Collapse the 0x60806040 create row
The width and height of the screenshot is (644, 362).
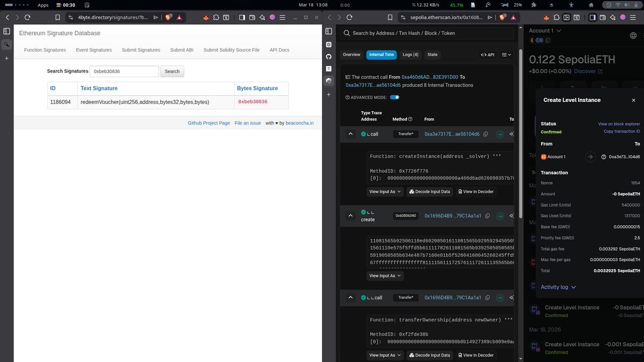pos(350,216)
